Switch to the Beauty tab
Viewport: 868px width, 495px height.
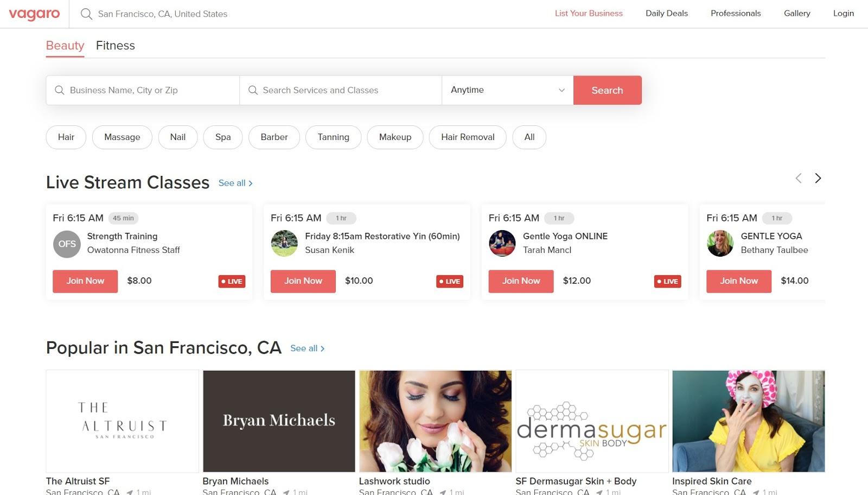pos(65,46)
